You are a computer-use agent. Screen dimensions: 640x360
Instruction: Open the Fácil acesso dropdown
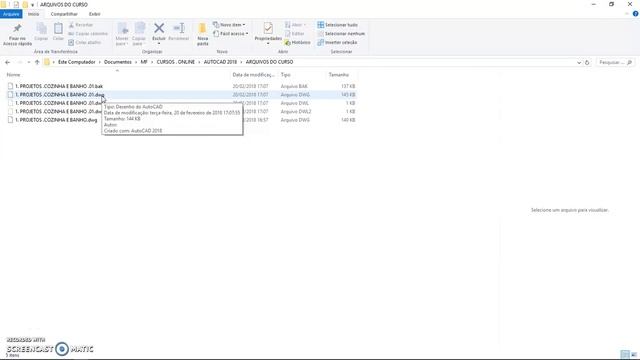[231, 33]
